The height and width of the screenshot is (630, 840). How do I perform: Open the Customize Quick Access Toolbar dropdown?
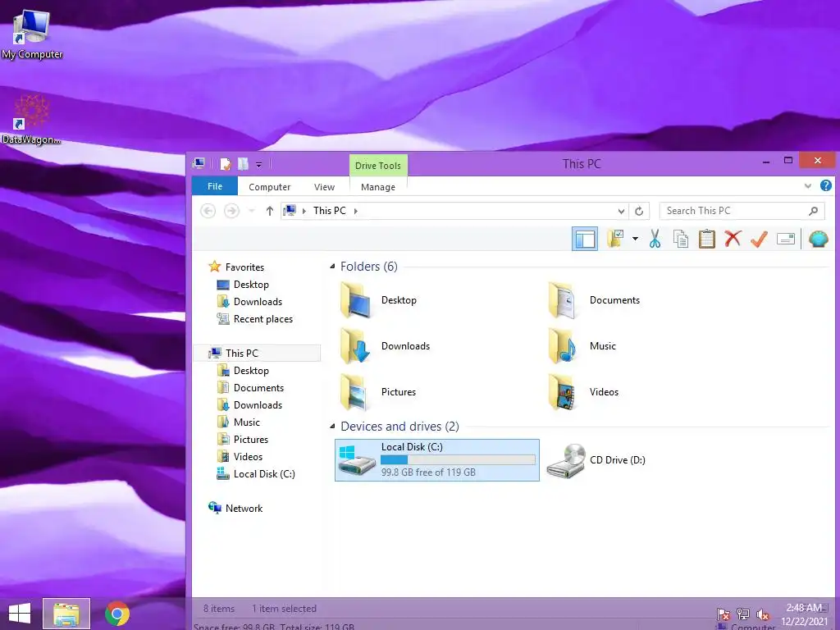pos(258,165)
